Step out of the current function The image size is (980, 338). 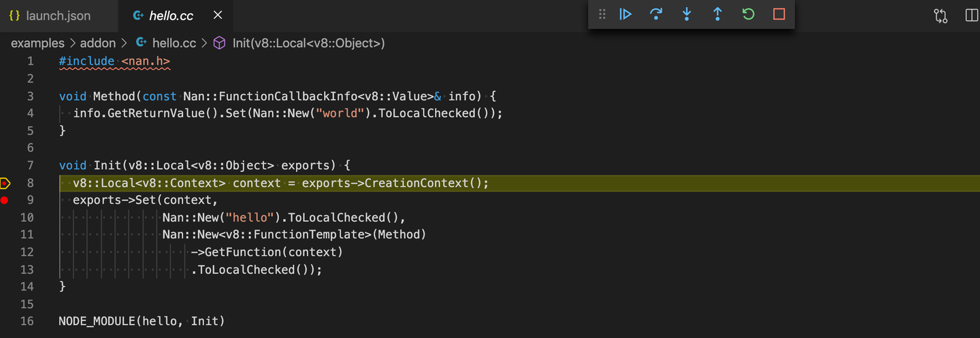click(717, 14)
